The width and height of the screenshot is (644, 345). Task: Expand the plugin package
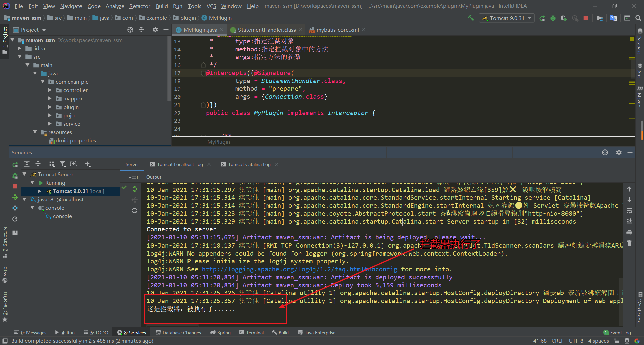pos(50,107)
